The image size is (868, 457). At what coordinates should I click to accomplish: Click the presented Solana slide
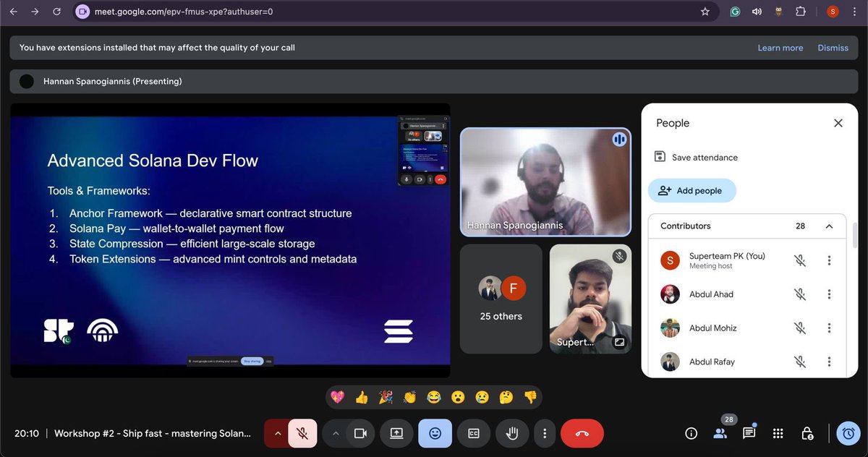click(230, 240)
